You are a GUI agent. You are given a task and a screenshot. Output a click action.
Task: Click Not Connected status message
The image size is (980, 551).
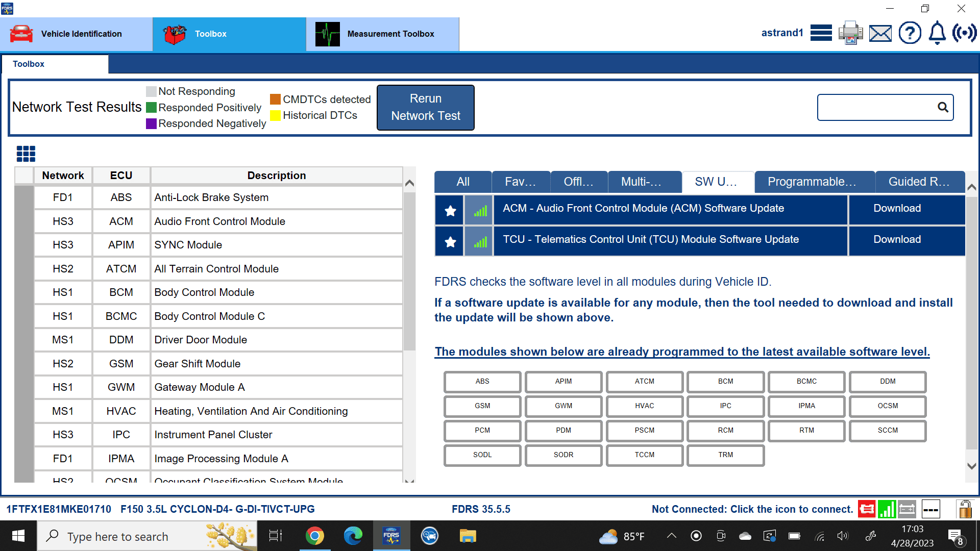tap(752, 509)
